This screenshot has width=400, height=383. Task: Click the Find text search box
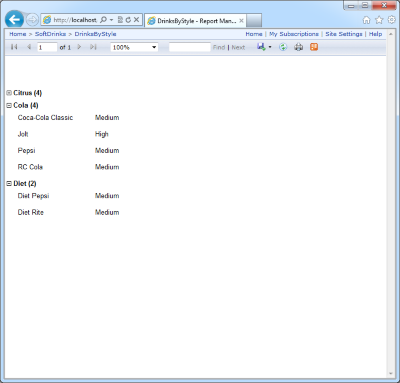(190, 47)
